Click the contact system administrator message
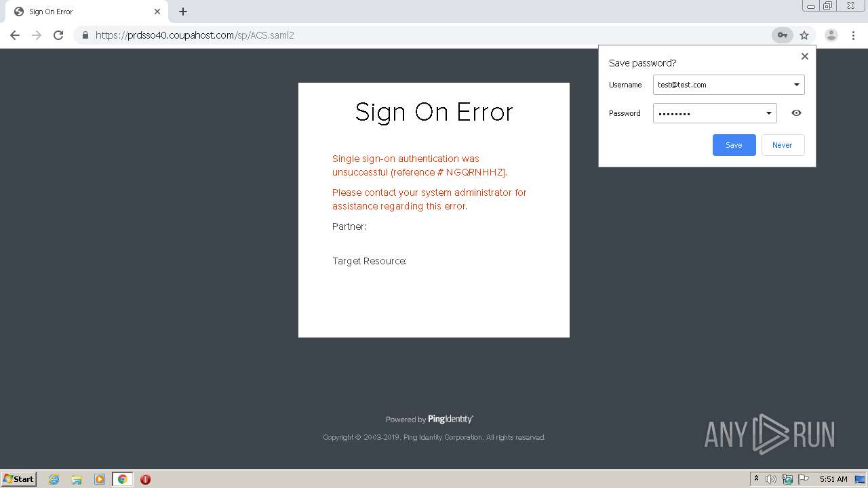 click(429, 199)
